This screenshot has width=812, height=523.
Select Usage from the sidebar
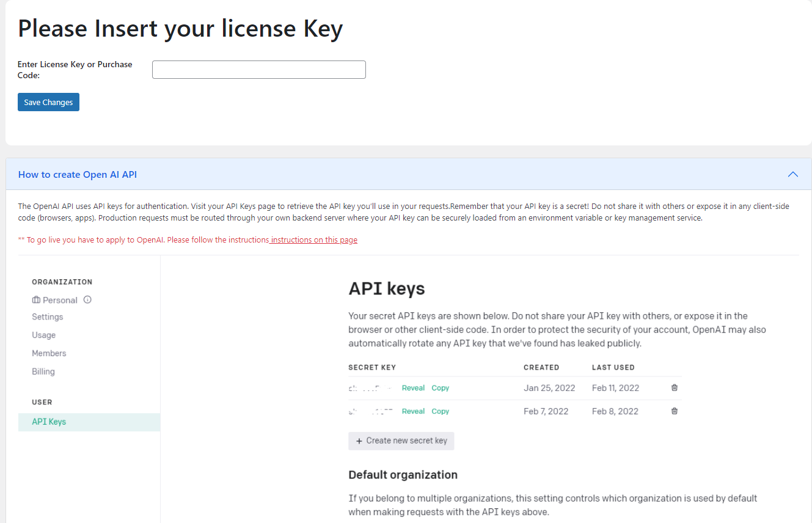pos(43,335)
